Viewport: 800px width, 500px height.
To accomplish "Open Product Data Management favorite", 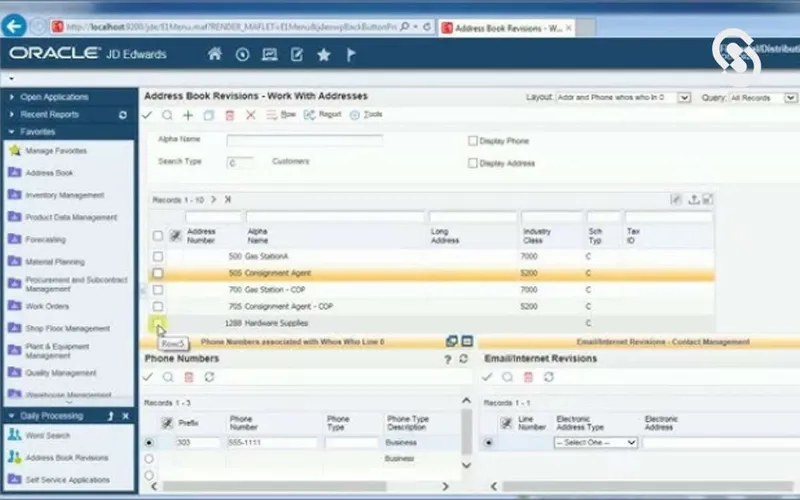I will [x=71, y=217].
